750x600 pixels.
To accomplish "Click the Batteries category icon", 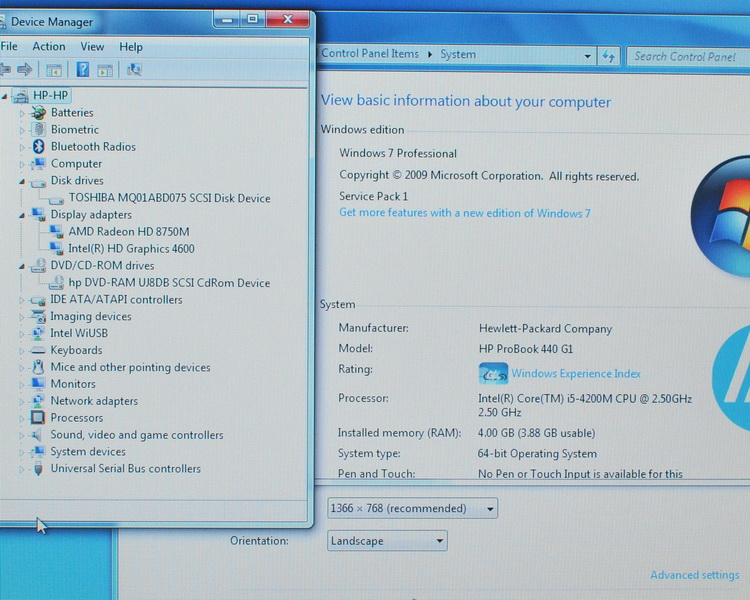I will click(38, 112).
